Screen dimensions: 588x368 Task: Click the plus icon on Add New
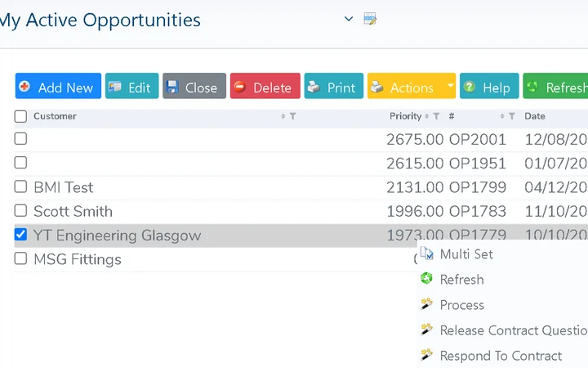24,87
